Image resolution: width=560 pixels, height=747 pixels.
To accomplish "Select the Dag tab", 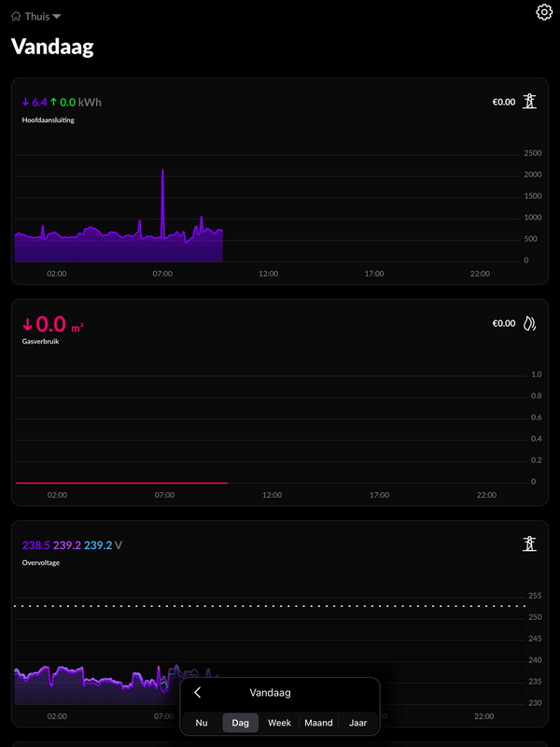I will click(x=241, y=723).
